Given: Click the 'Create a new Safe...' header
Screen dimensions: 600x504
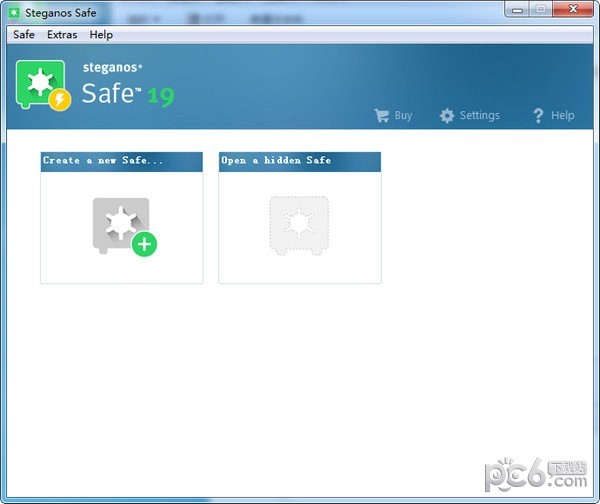Looking at the screenshot, I should tap(122, 161).
